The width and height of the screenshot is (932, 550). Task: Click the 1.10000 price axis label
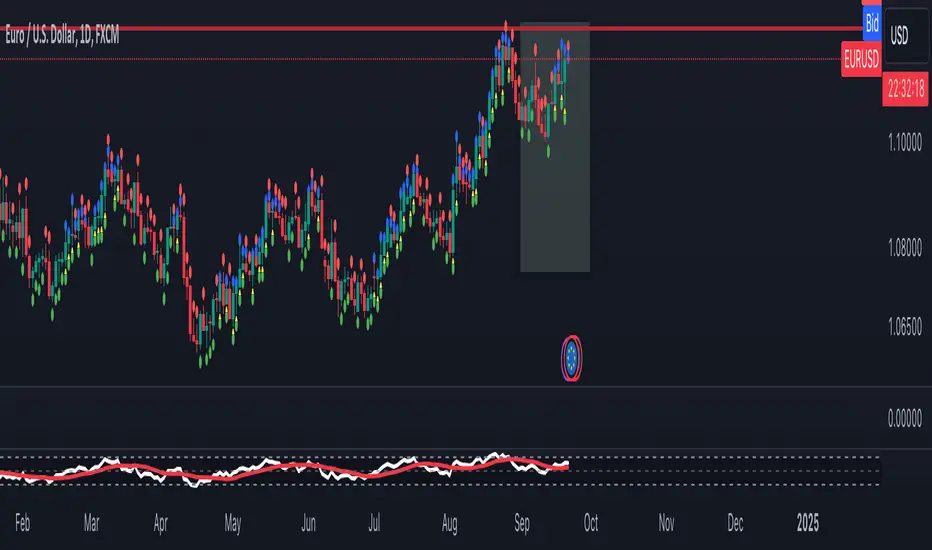(905, 143)
